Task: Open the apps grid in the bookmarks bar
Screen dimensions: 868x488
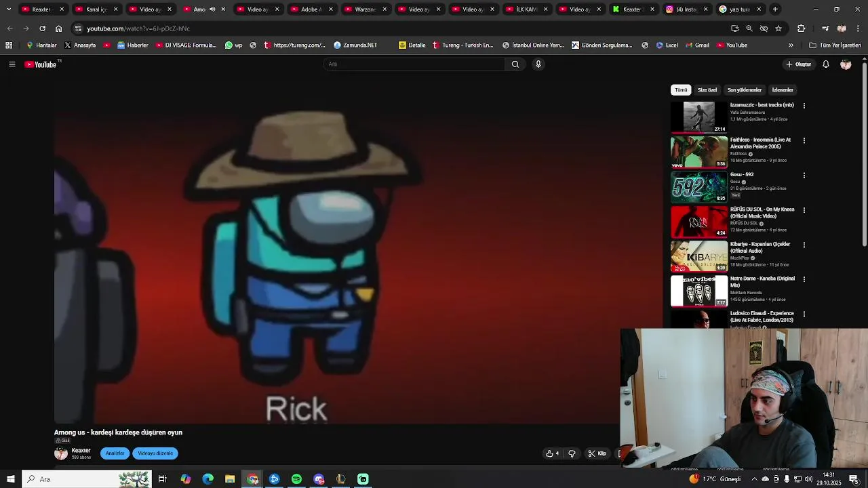Action: (x=9, y=45)
